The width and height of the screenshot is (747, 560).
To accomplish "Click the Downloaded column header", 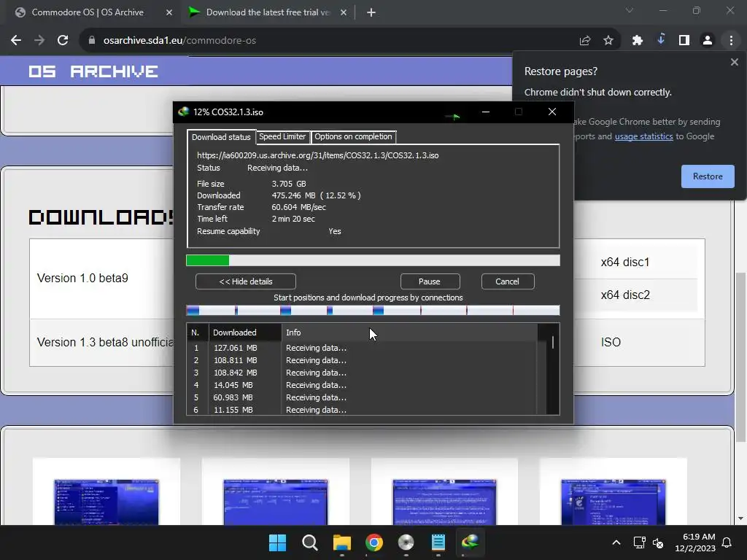I will click(x=245, y=332).
